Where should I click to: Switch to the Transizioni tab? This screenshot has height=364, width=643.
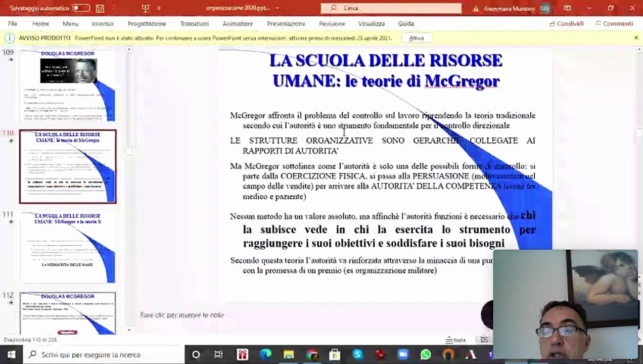point(194,24)
